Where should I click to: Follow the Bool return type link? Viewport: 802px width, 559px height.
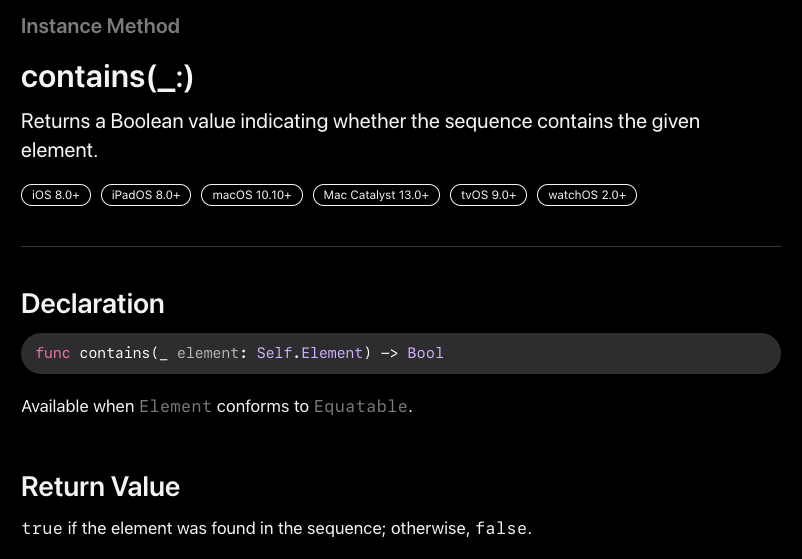(x=425, y=353)
